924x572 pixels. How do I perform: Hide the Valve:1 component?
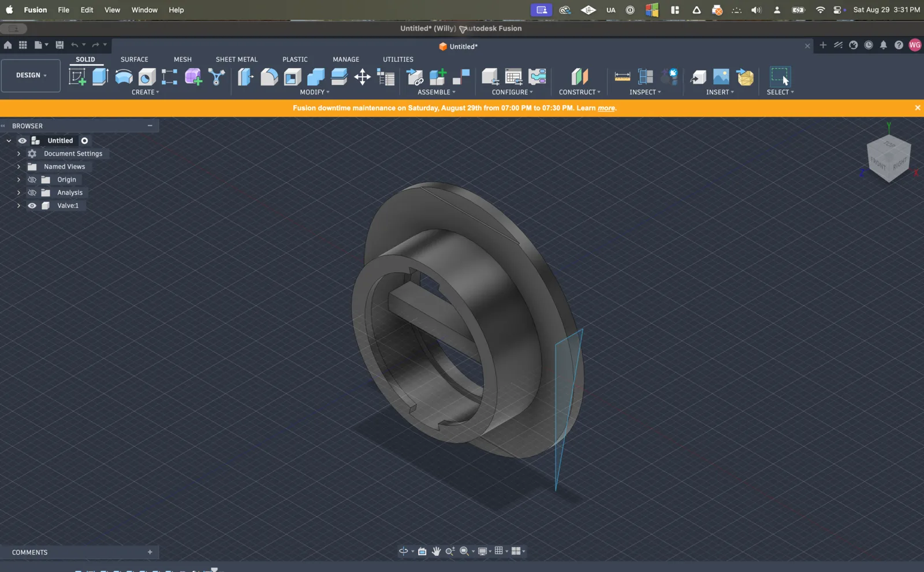[x=32, y=206]
